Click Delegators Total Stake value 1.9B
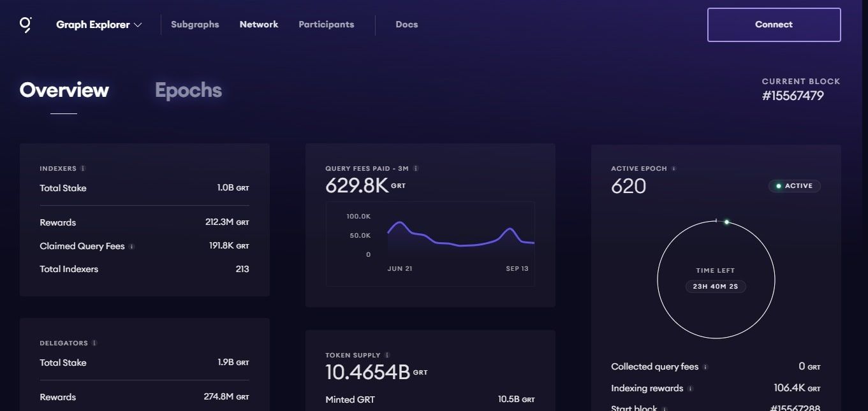The height and width of the screenshot is (411, 868). 233,363
